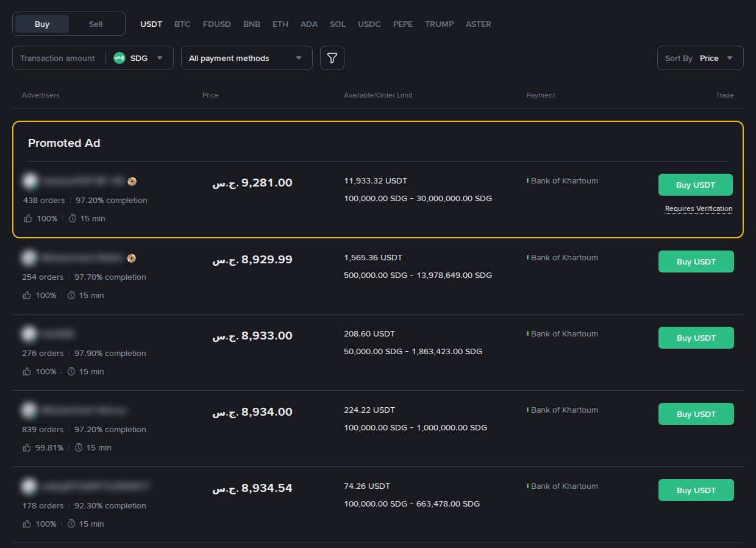Click the 8,929.99 price value
The height and width of the screenshot is (548, 756).
pos(252,260)
